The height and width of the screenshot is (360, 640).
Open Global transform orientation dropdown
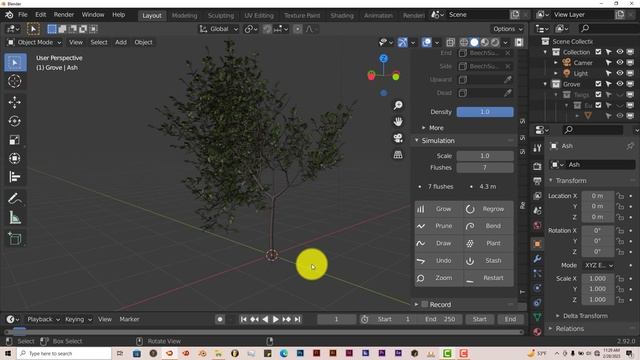(219, 29)
